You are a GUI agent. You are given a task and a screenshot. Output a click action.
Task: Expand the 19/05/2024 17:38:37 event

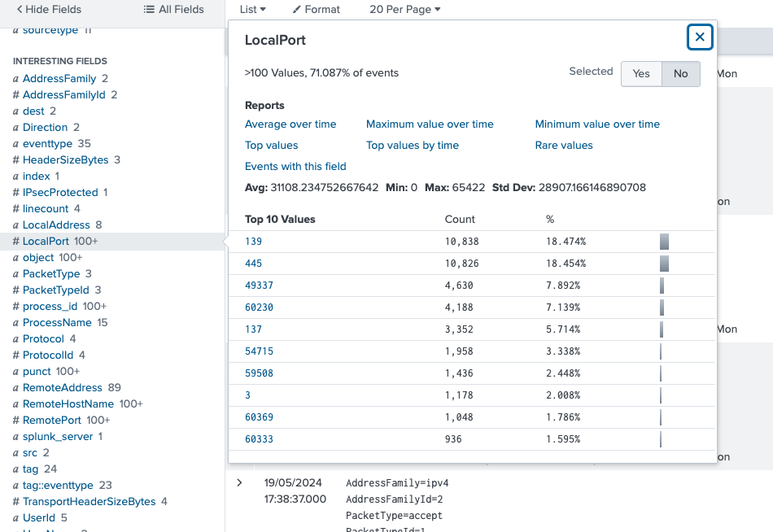(239, 482)
